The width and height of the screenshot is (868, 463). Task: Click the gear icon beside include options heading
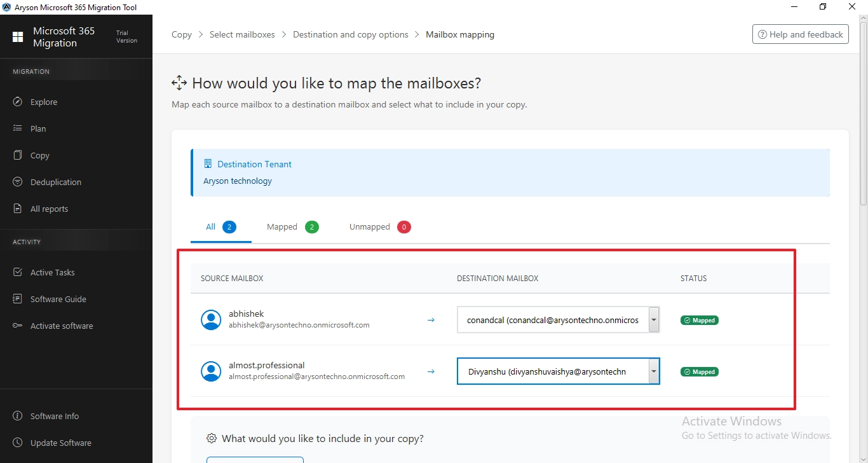tap(212, 438)
